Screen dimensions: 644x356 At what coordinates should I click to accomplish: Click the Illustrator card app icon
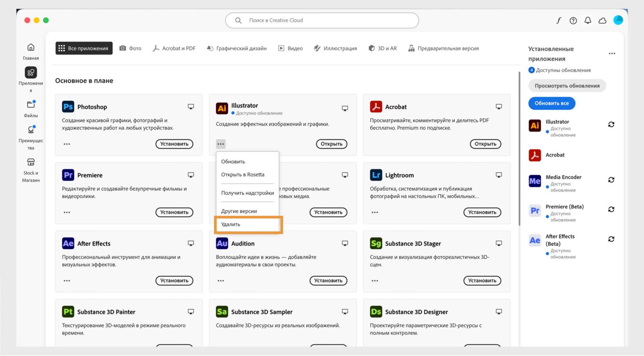222,108
